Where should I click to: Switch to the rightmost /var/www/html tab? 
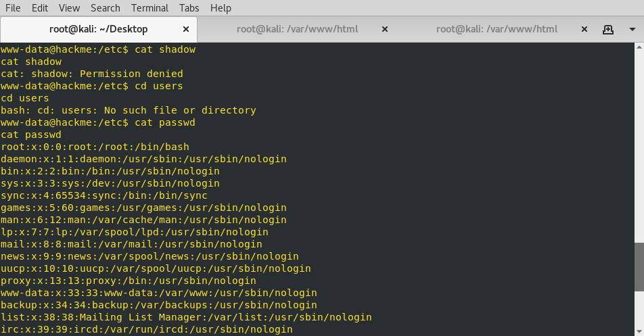(x=497, y=29)
